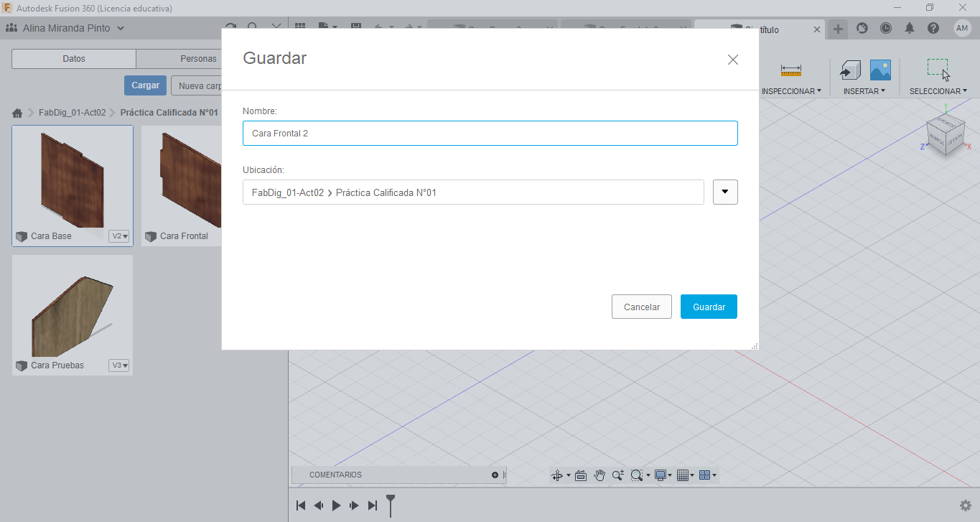Select the Zoom tool

coord(617,475)
